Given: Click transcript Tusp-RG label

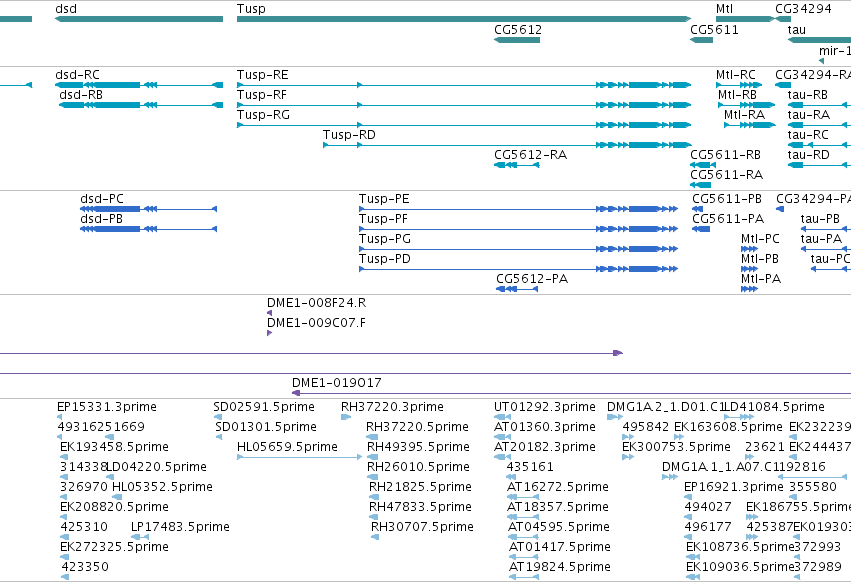Looking at the screenshot, I should 263,115.
